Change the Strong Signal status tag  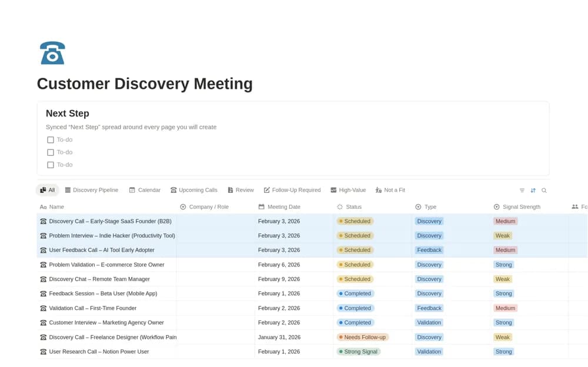coord(359,352)
